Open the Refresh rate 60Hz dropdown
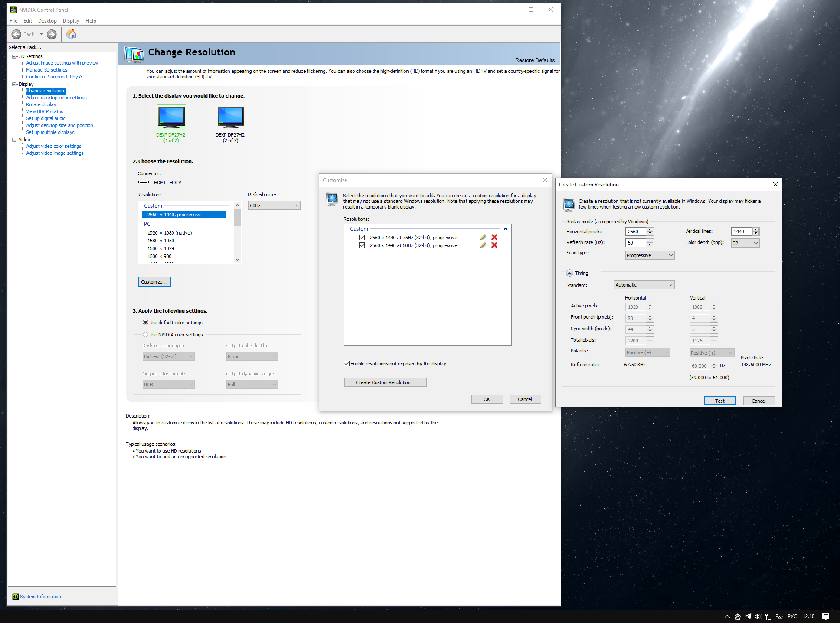The image size is (840, 623). [274, 205]
